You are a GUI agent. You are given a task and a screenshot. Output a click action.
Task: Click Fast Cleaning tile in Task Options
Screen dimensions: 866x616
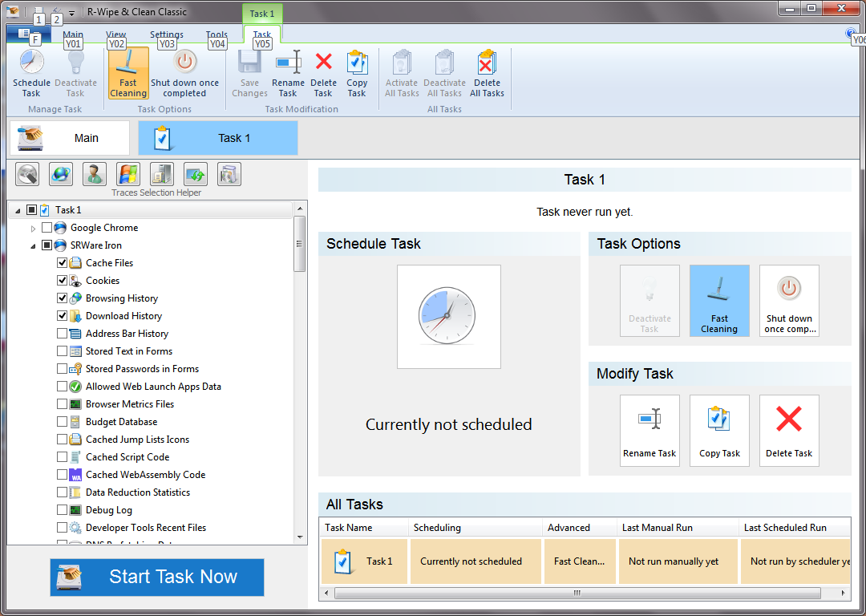[719, 301]
